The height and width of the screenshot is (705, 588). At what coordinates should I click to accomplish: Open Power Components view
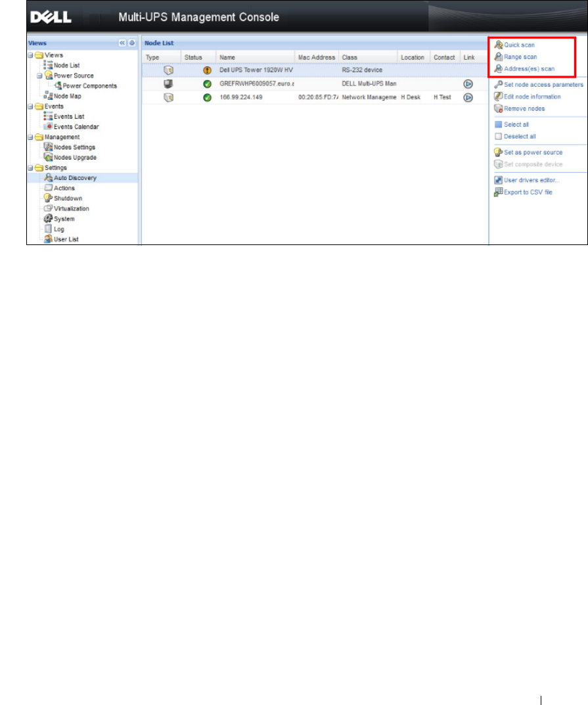89,86
